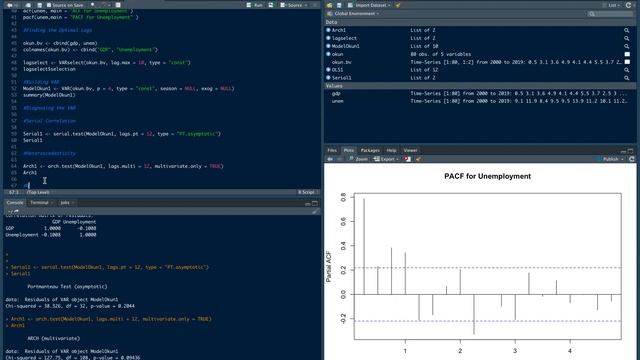Expand the lagselect list object
The width and height of the screenshot is (640, 360).
click(328, 38)
